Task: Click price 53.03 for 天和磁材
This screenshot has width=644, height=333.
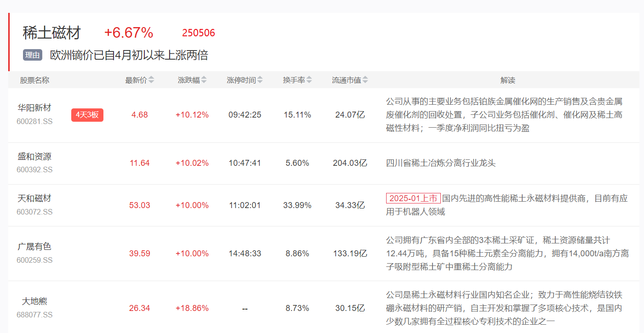Action: [x=140, y=205]
